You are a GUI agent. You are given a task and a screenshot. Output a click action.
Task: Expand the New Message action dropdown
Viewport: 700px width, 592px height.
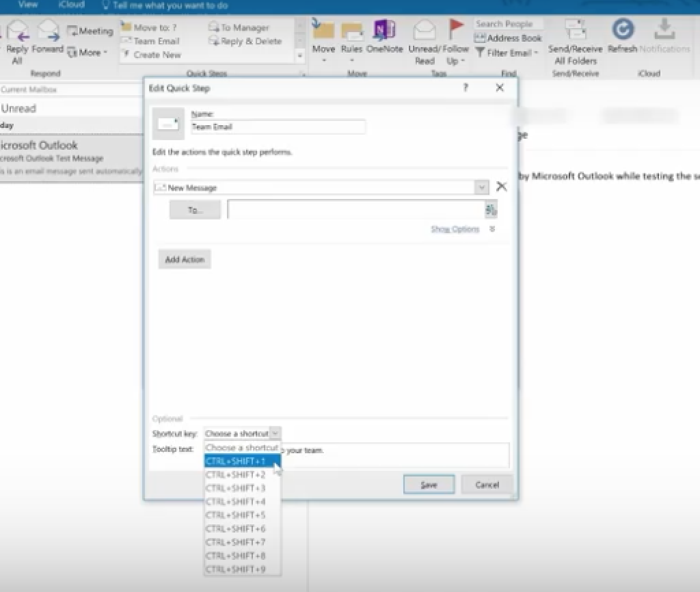pos(482,187)
